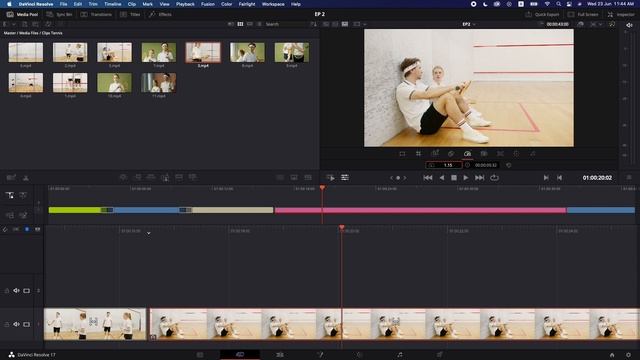This screenshot has width=640, height=360.
Task: Select the tan clip on upper timeline
Action: coord(232,210)
